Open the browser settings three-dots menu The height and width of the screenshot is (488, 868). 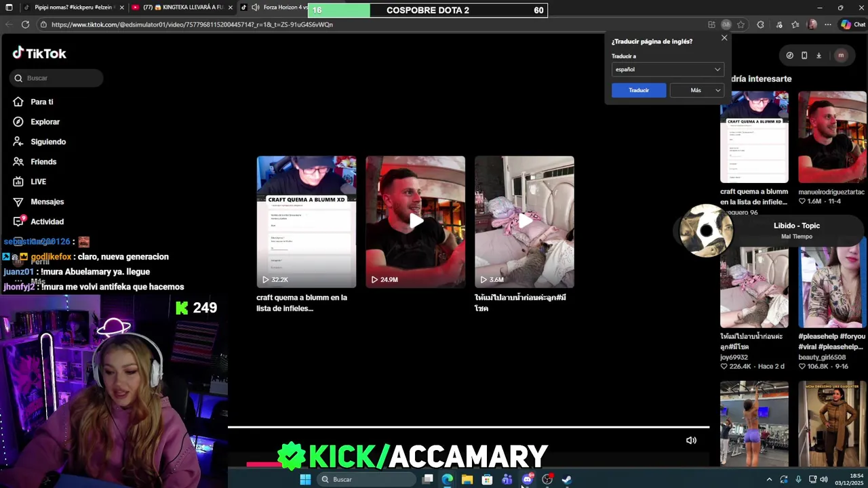point(828,24)
